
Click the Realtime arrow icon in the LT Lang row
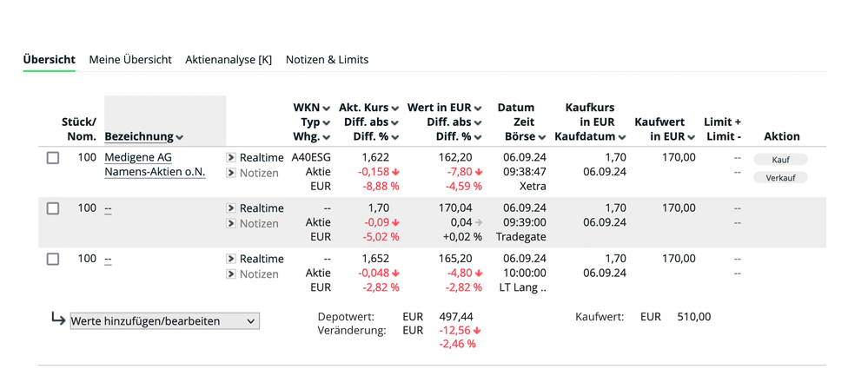click(231, 259)
